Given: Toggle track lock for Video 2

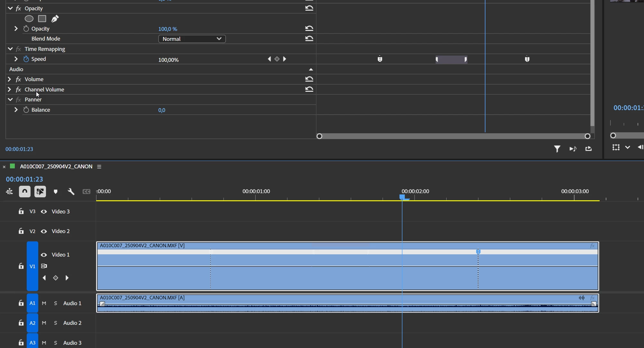Looking at the screenshot, I should point(21,231).
